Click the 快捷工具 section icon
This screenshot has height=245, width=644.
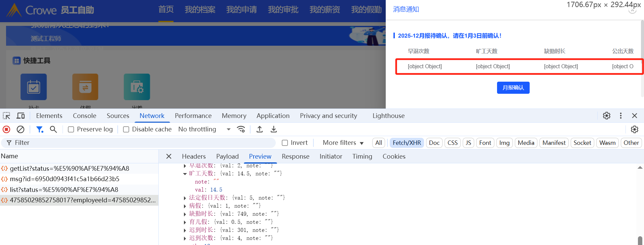click(x=16, y=61)
